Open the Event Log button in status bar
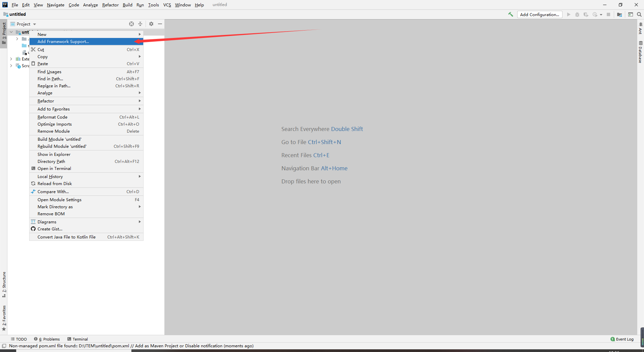 (622, 339)
